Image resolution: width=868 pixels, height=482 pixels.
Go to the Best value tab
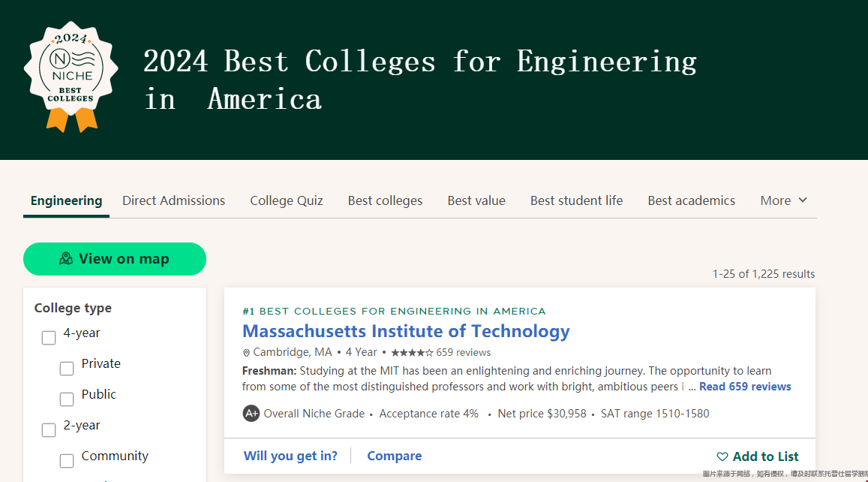click(x=476, y=200)
